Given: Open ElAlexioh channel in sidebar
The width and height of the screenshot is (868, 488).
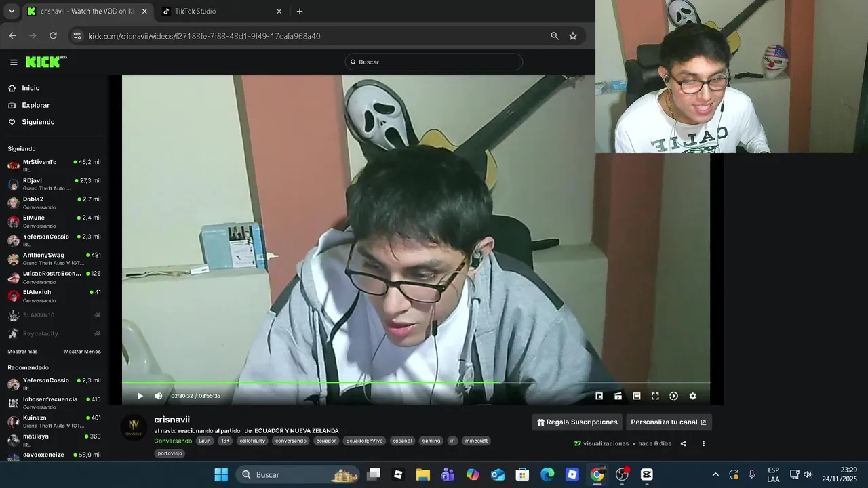Looking at the screenshot, I should coord(54,296).
